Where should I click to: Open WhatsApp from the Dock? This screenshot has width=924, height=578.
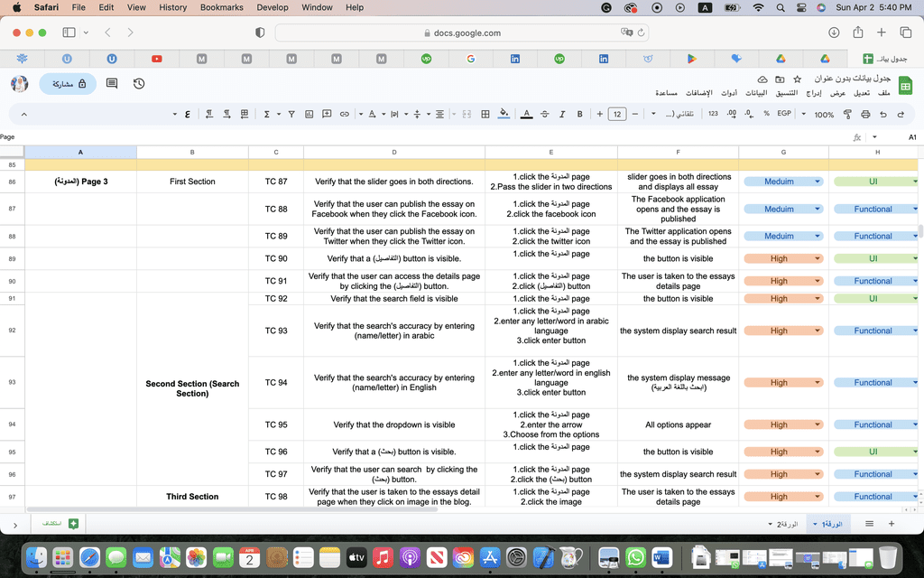point(635,557)
